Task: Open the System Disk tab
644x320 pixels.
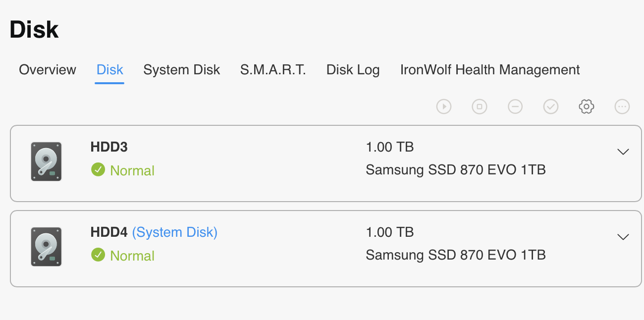Action: (181, 70)
